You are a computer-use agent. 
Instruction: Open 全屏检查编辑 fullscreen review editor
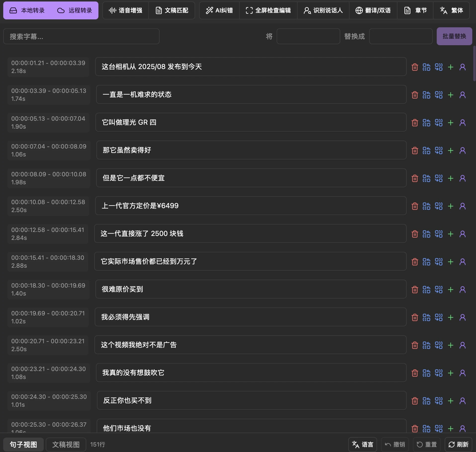[x=268, y=10]
